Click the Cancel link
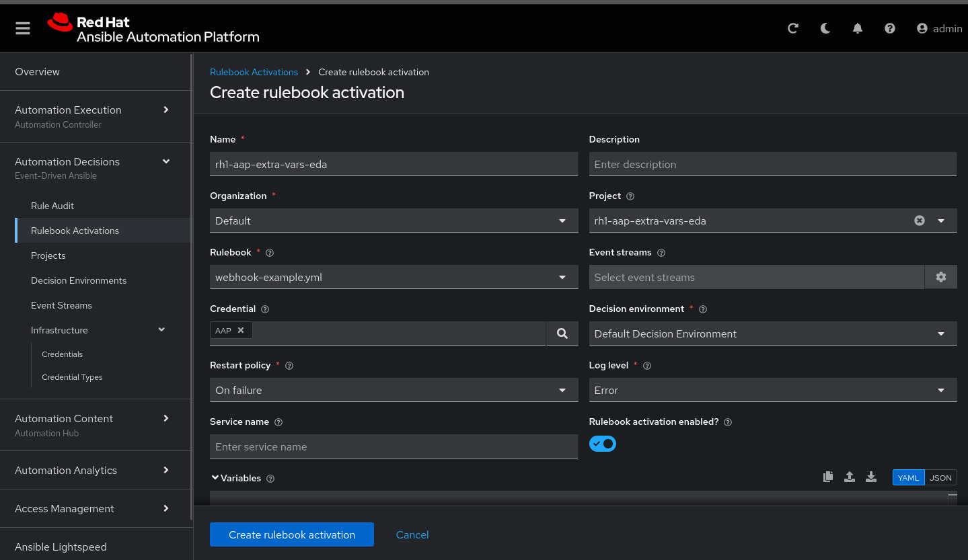Viewport: 968px width, 560px height. click(x=412, y=534)
